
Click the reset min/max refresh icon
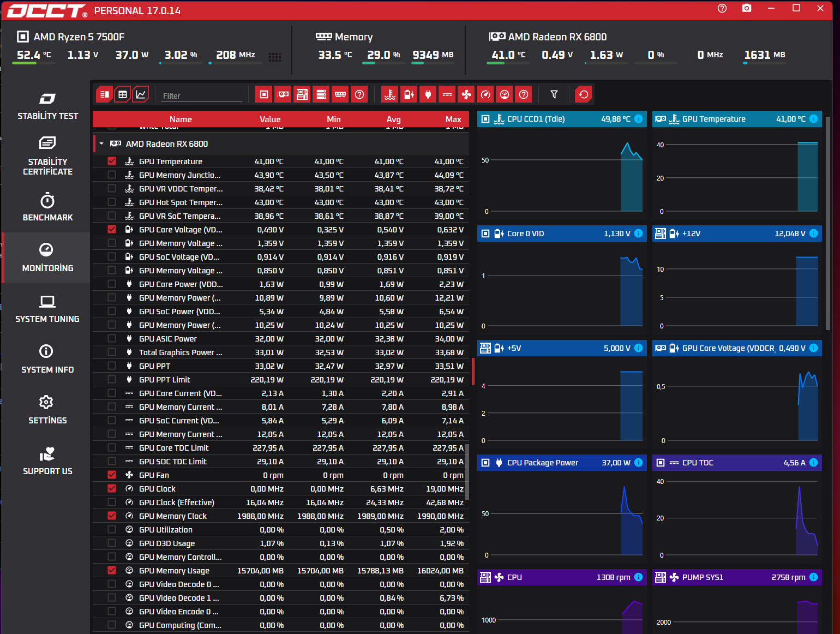pyautogui.click(x=584, y=94)
